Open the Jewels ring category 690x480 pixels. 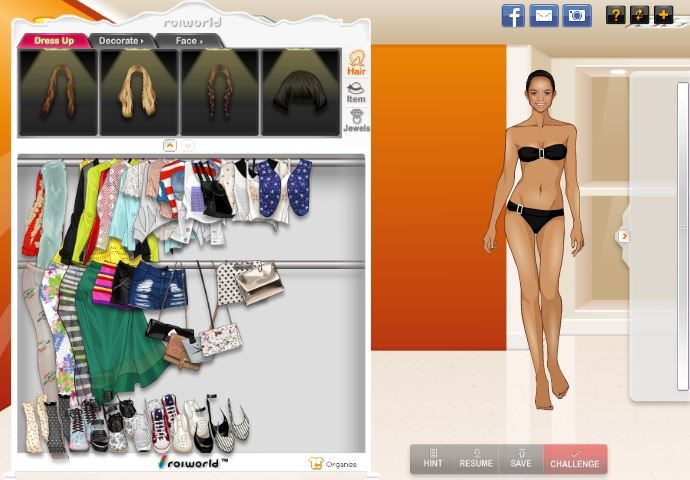pyautogui.click(x=356, y=121)
